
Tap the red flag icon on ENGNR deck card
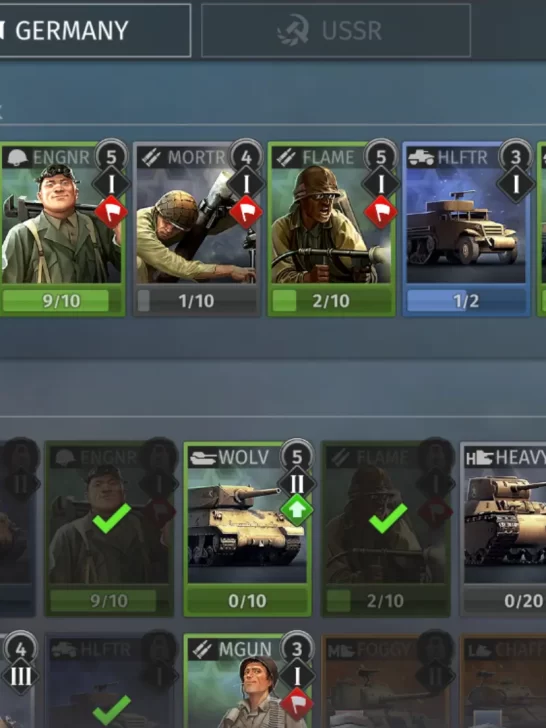pos(111,212)
